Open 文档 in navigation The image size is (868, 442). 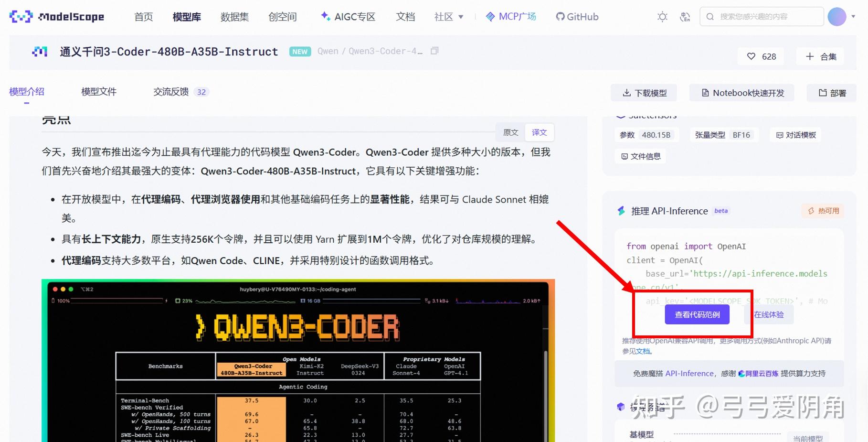point(405,17)
